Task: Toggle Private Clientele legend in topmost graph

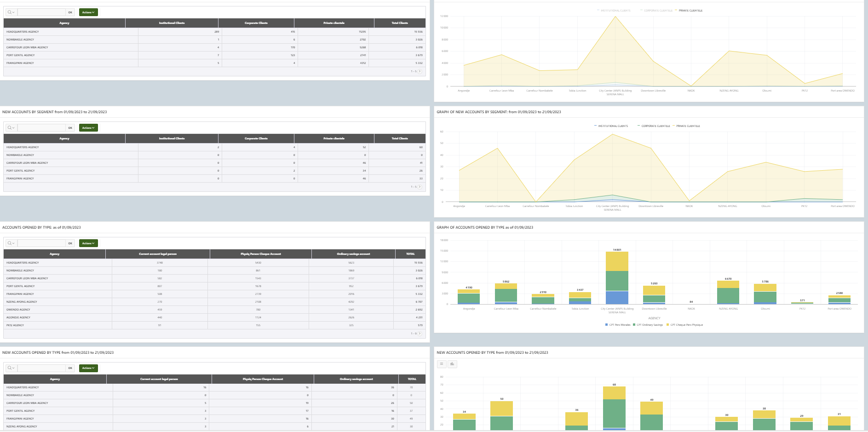Action: pos(689,11)
